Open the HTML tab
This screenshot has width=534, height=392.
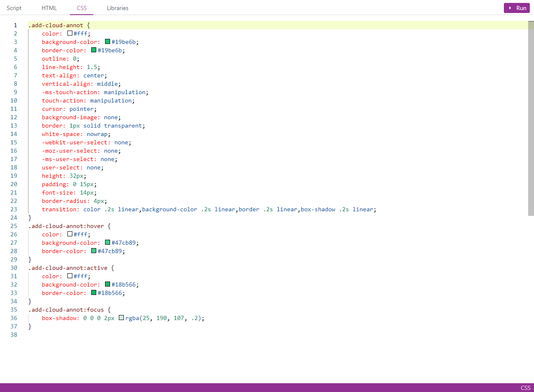[49, 8]
